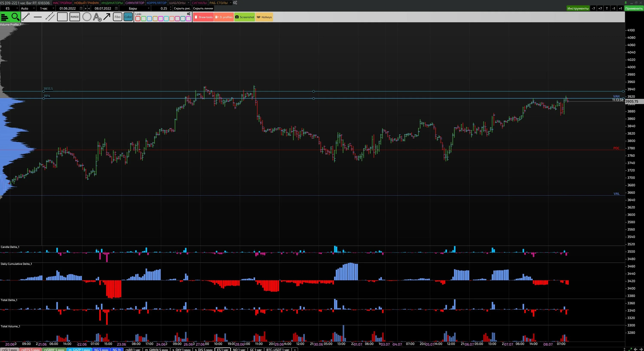Increase the 0.25 step value
The height and width of the screenshot is (351, 644).
click(x=171, y=7)
